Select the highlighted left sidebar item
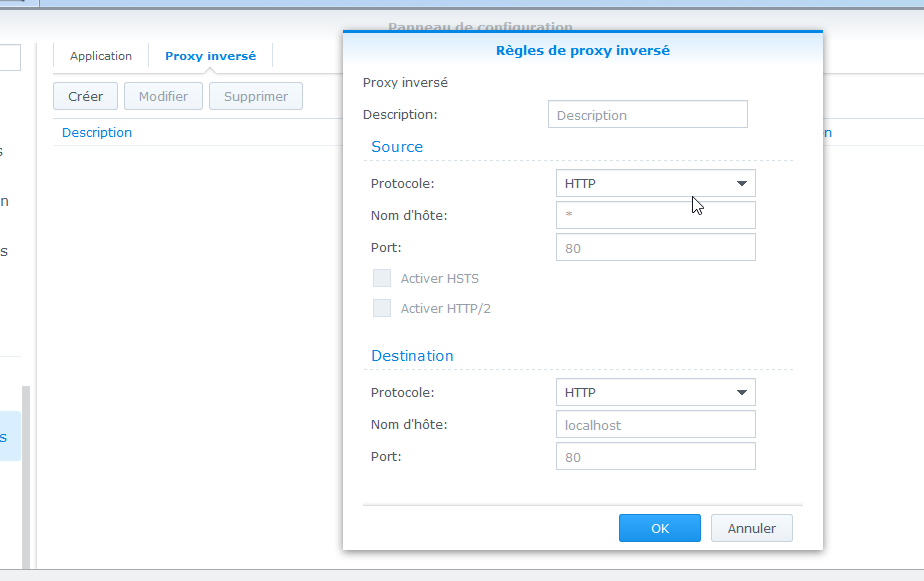Image resolution: width=924 pixels, height=581 pixels. pos(8,437)
